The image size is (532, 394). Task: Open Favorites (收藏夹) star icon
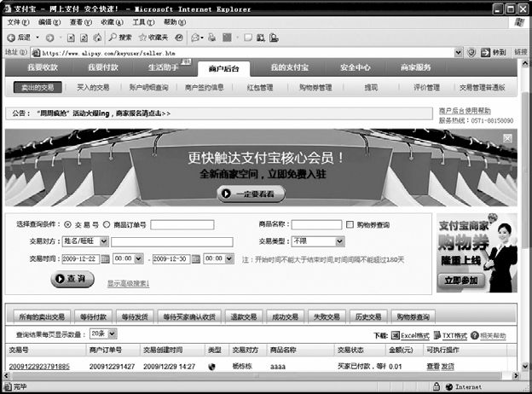(x=142, y=38)
